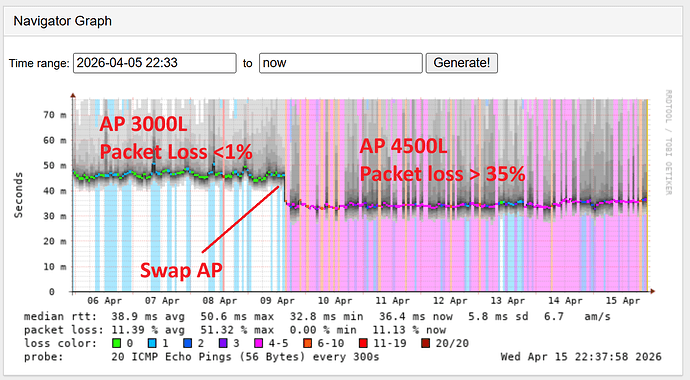Click the 08 Apr x-axis label
Image resolution: width=690 pixels, height=380 pixels.
point(220,301)
